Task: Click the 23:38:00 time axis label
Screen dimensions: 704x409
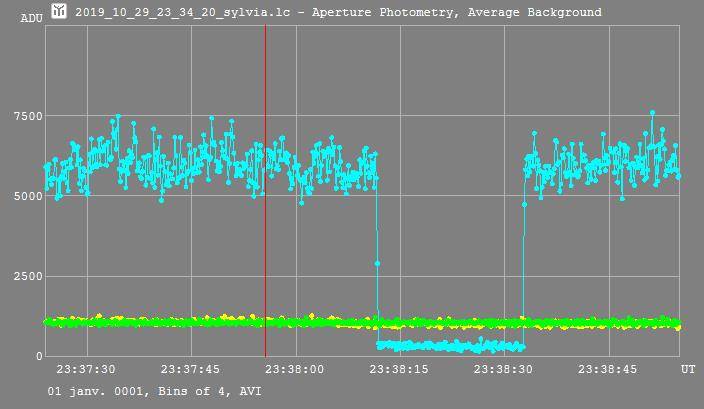Action: 294,369
